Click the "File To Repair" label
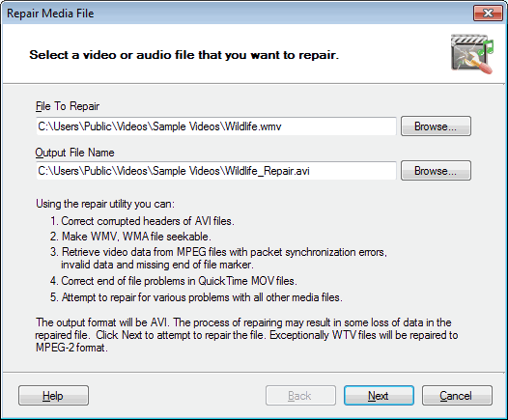 pyautogui.click(x=68, y=106)
